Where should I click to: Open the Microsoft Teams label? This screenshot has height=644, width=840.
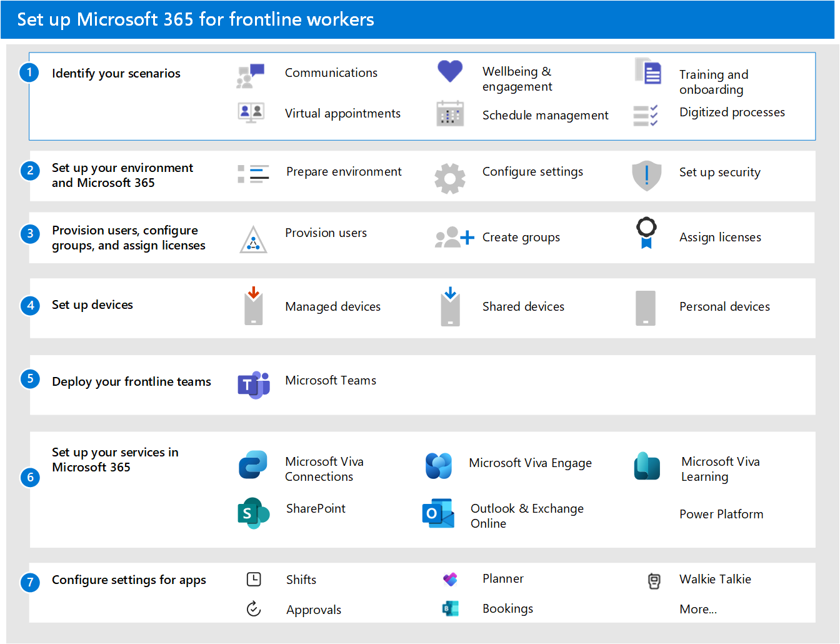pyautogui.click(x=331, y=380)
